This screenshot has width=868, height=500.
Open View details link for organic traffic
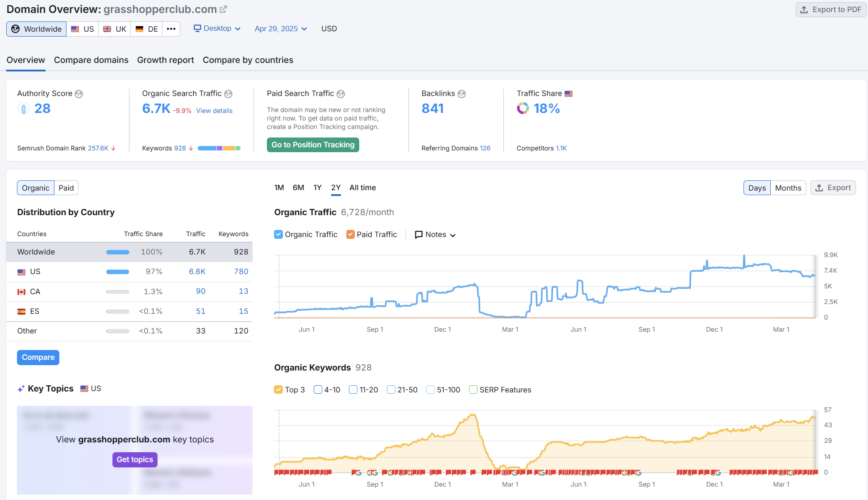[214, 111]
